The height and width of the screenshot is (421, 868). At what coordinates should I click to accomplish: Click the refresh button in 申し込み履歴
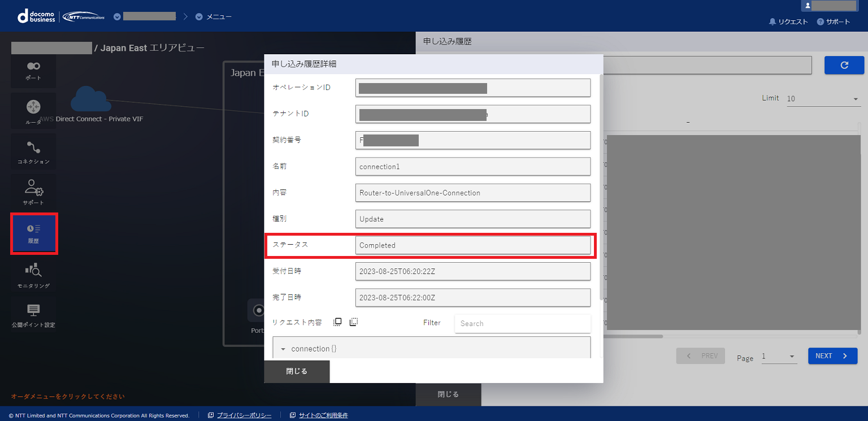click(x=844, y=65)
